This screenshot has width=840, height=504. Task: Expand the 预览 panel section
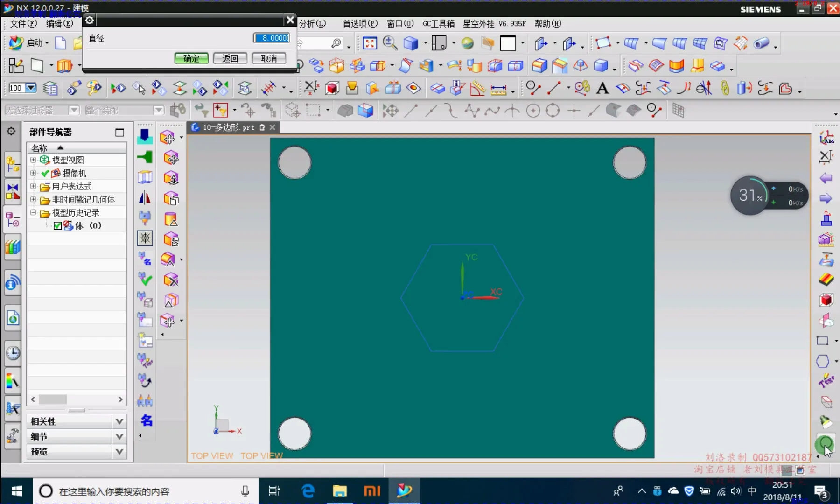pos(119,451)
